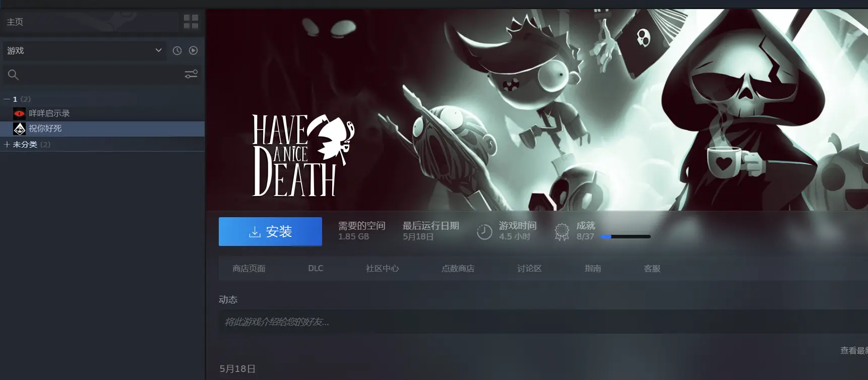The image size is (868, 380).
Task: Open the 点数商店 tab
Action: [x=458, y=269]
